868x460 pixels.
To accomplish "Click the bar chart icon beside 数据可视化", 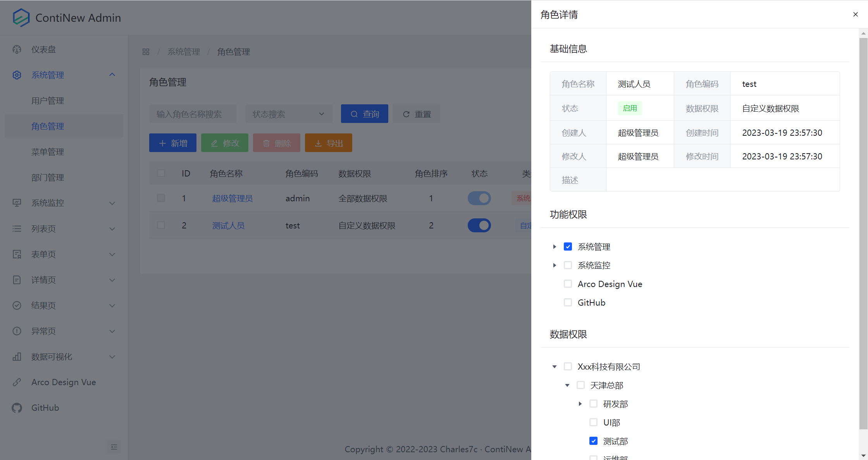I will [x=17, y=356].
